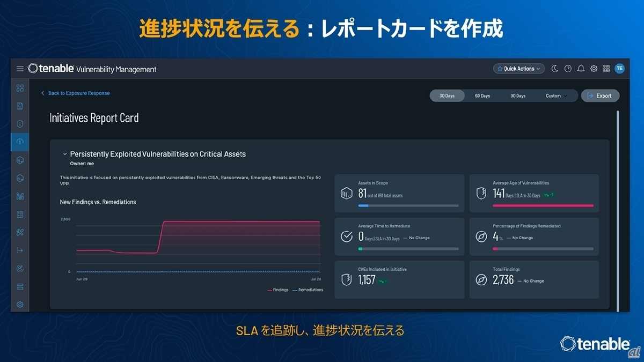Image resolution: width=644 pixels, height=362 pixels.
Task: Toggle dark mode moon icon
Action: pos(555,69)
